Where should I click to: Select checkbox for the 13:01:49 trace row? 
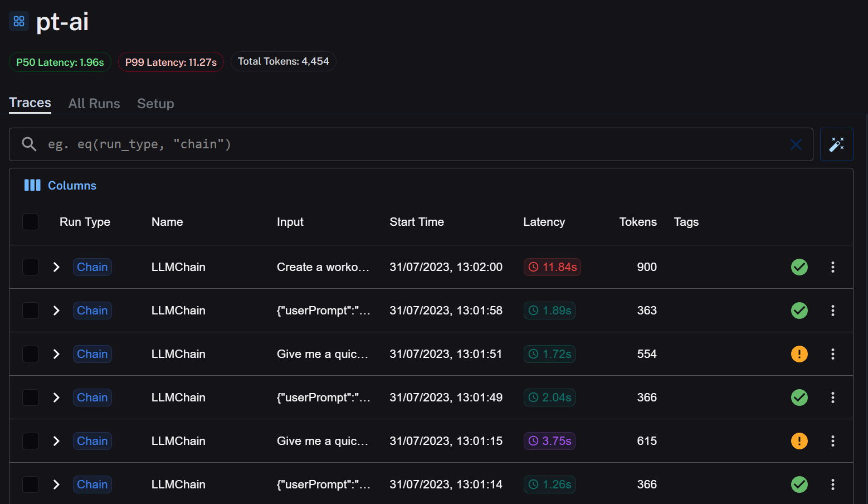click(31, 398)
